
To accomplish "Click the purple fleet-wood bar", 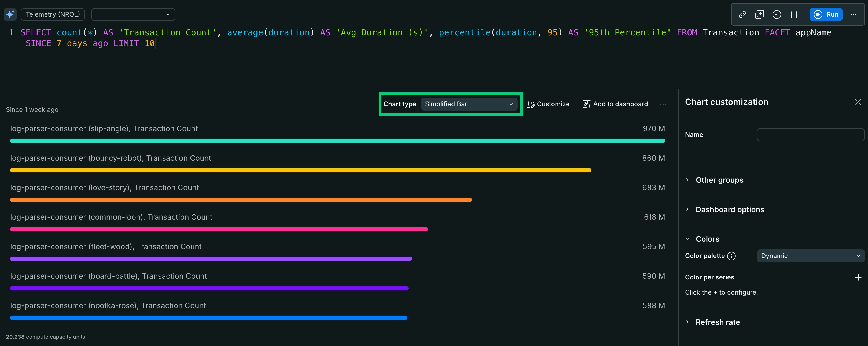I will [x=211, y=259].
